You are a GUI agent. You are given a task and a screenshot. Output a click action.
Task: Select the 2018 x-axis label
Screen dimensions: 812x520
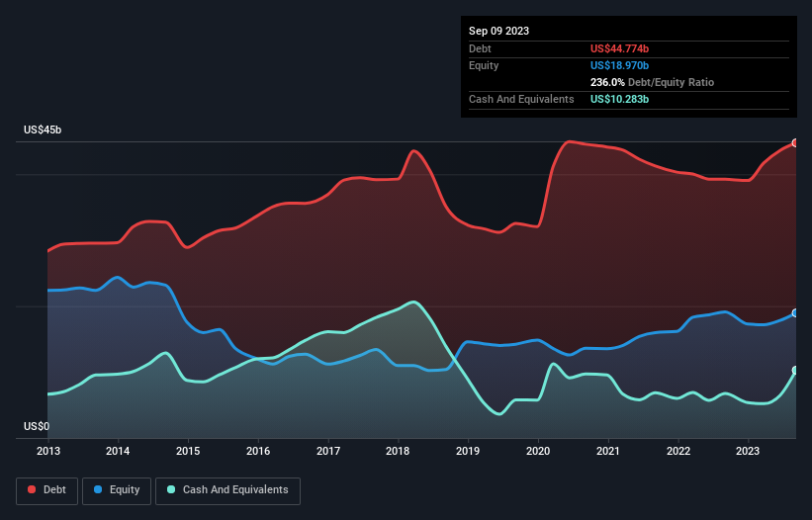point(398,451)
